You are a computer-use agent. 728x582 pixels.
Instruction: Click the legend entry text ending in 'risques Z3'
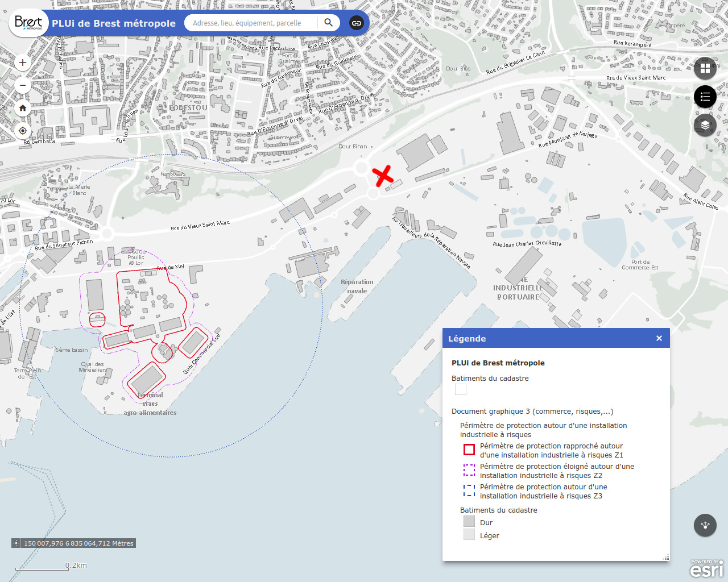[x=544, y=492]
